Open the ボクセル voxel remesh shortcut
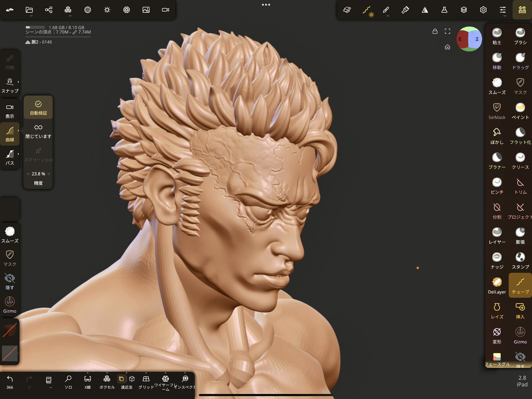This screenshot has height=399, width=532. click(107, 381)
